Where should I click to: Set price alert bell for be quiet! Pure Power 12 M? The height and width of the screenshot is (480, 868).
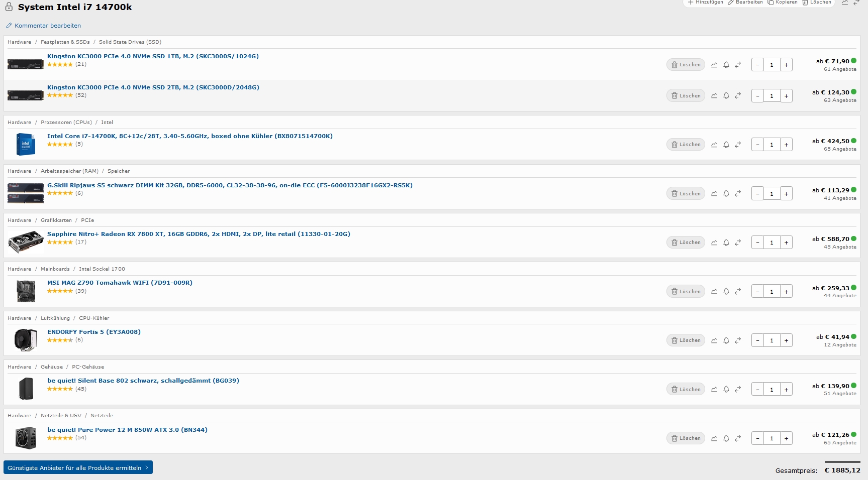click(x=726, y=438)
